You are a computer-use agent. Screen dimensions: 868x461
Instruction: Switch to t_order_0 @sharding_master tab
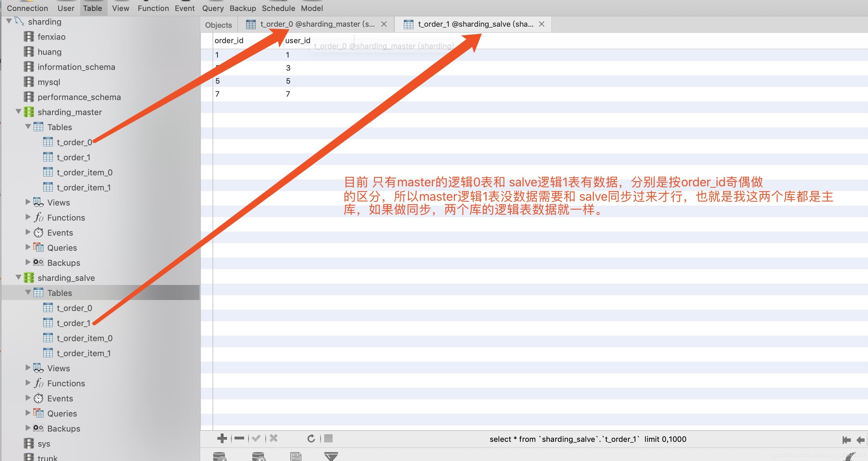click(316, 24)
